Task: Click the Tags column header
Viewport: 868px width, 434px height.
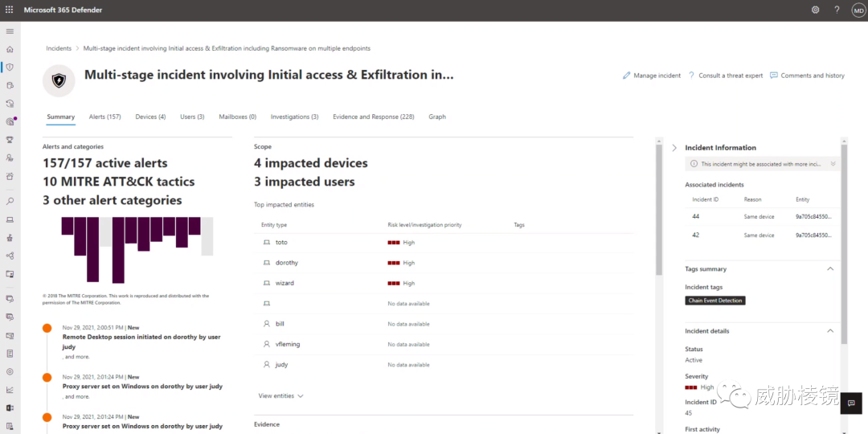Action: [x=518, y=225]
